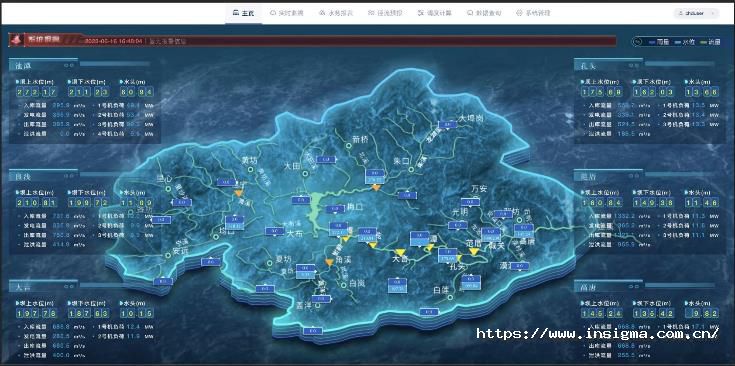This screenshot has height=366, width=735.
Task: Click the orange triangle marker near 角溪
Action: pos(330,262)
